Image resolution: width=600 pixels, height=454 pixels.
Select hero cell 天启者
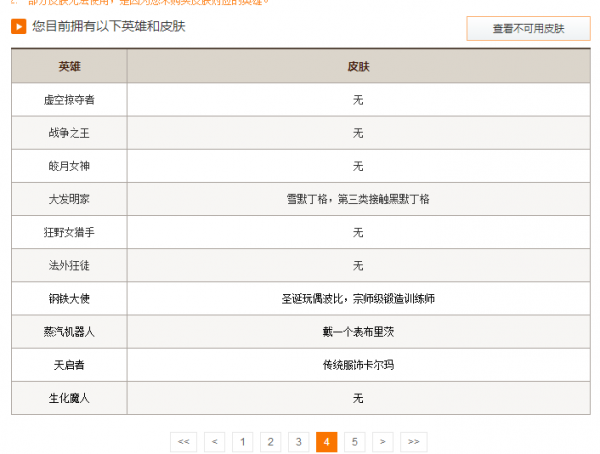(69, 365)
